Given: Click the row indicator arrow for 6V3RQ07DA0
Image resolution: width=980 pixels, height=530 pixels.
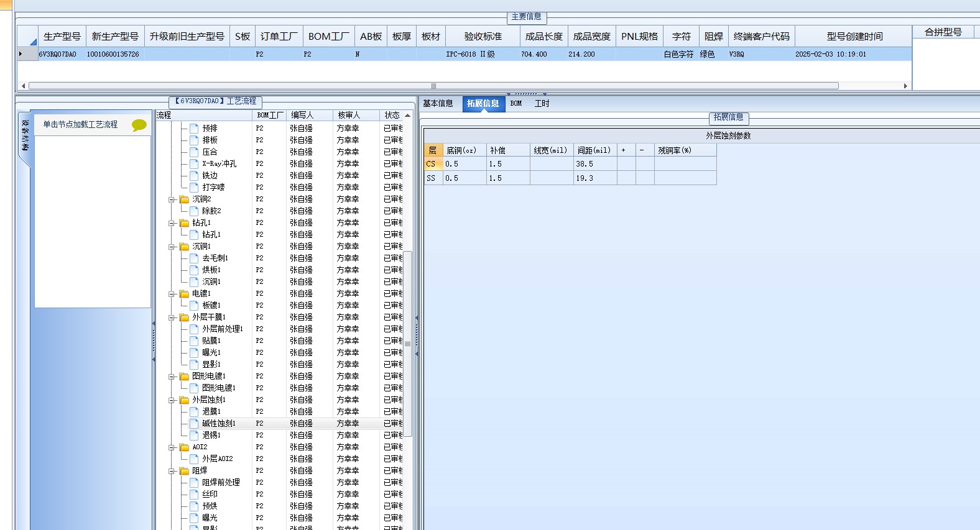Looking at the screenshot, I should click(x=21, y=54).
